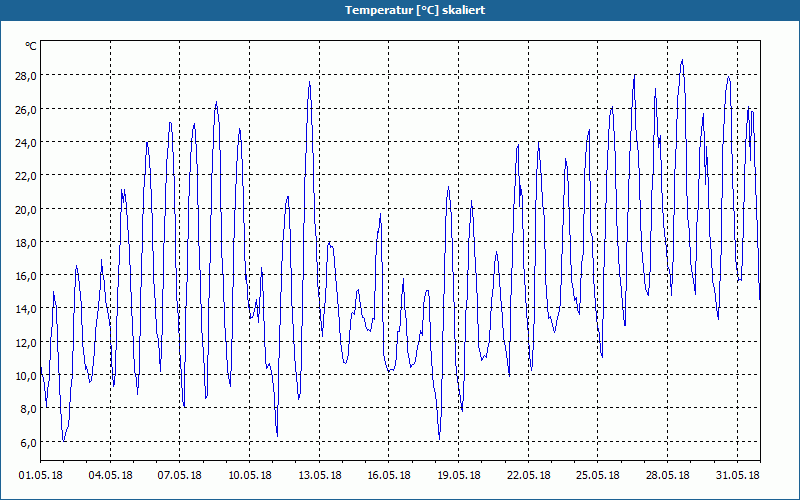Select the 24,0 y-axis label

(x=26, y=143)
